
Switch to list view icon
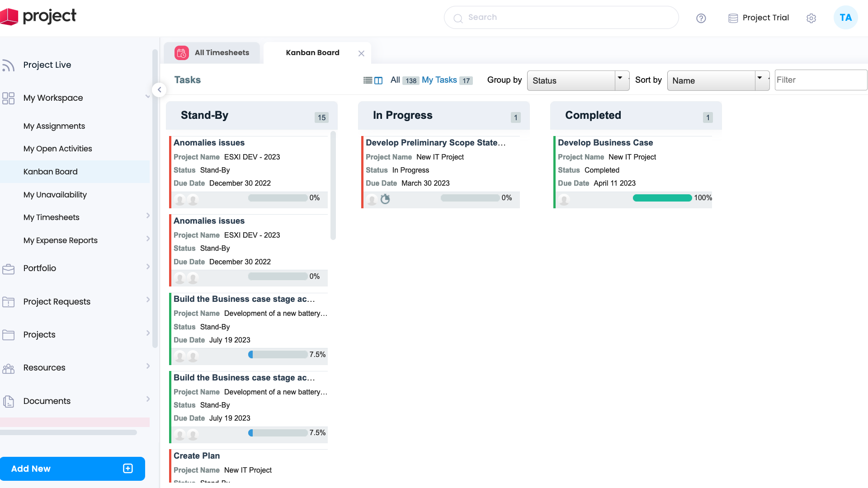tap(368, 80)
